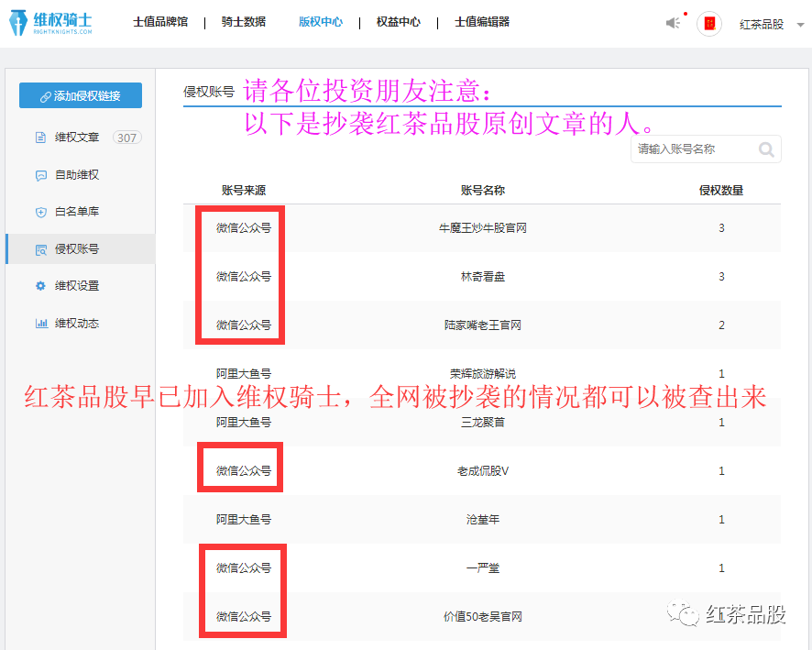This screenshot has height=650, width=812.
Task: Click the 添加侵权链接 button
Action: pos(81,95)
